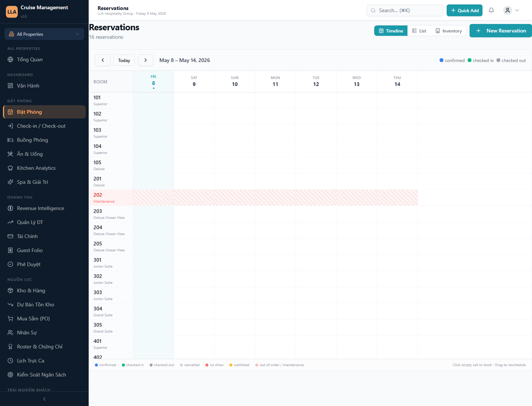
Task: Click the Quick Add button
Action: (x=464, y=10)
